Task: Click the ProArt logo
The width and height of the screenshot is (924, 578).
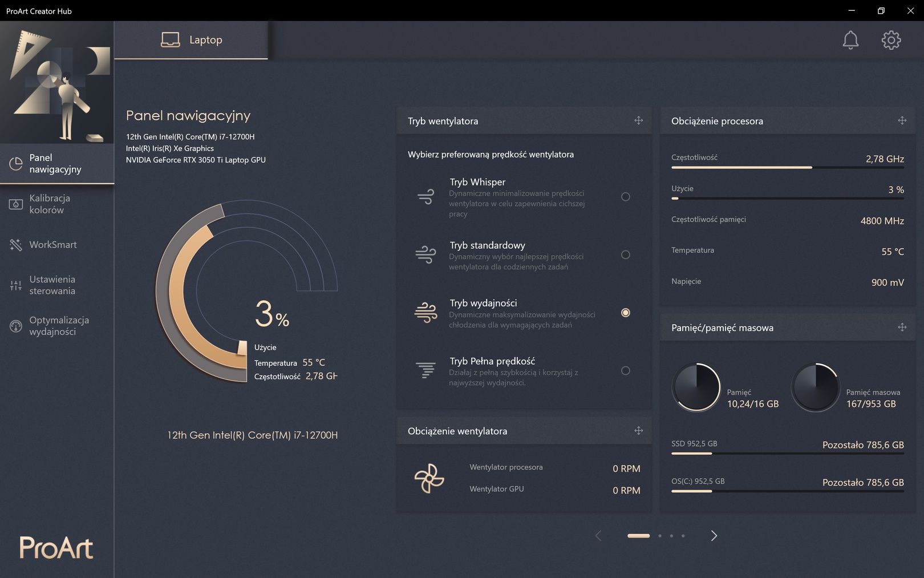Action: pos(56,548)
